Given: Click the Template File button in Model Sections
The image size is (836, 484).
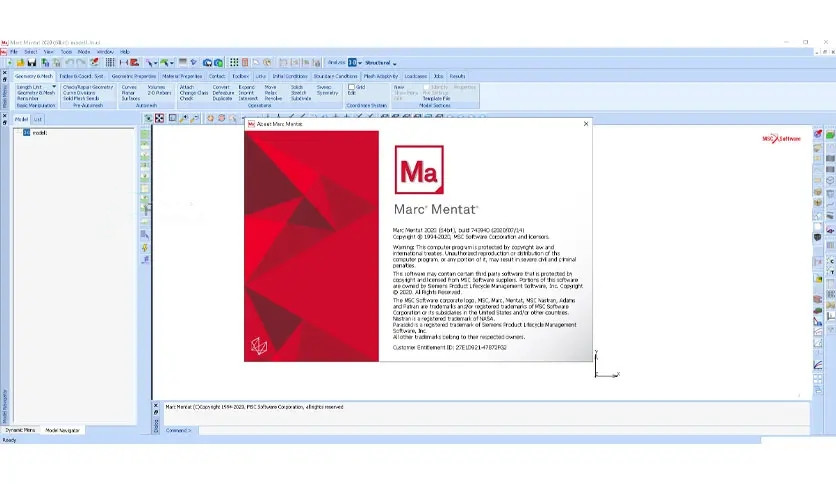Looking at the screenshot, I should [x=436, y=99].
